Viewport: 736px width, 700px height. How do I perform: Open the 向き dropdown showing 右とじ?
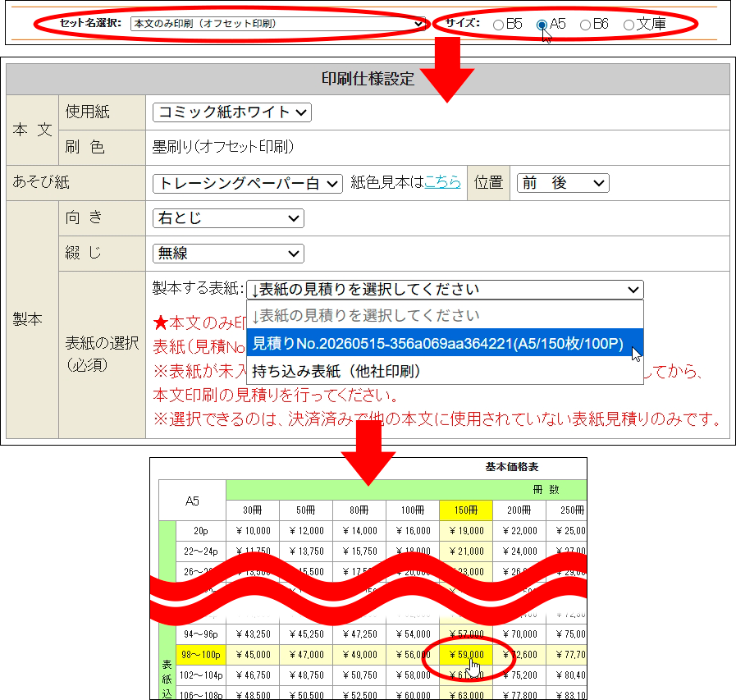228,218
